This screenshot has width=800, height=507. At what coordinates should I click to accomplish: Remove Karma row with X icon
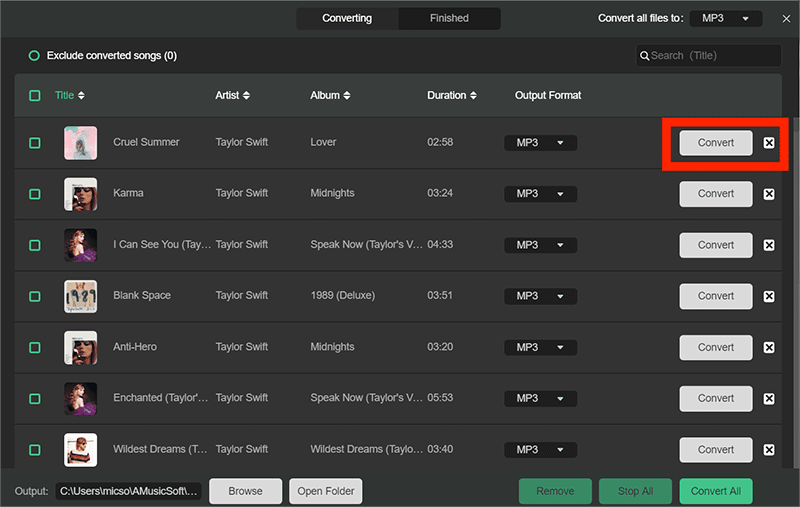point(769,194)
